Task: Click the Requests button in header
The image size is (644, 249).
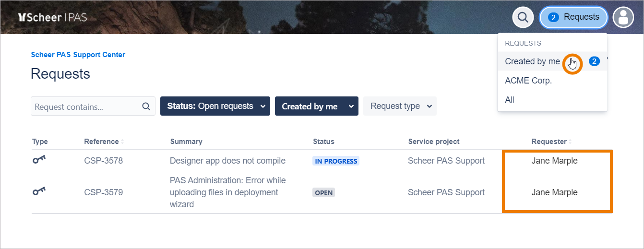Action: [574, 18]
